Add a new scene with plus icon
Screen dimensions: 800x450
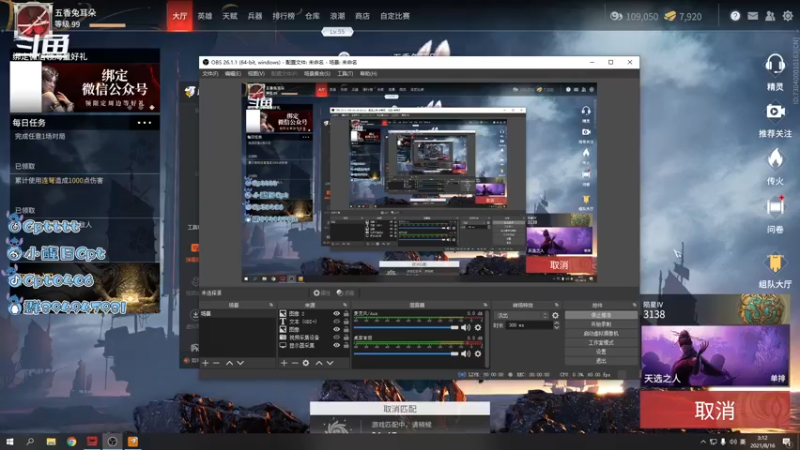tap(206, 363)
